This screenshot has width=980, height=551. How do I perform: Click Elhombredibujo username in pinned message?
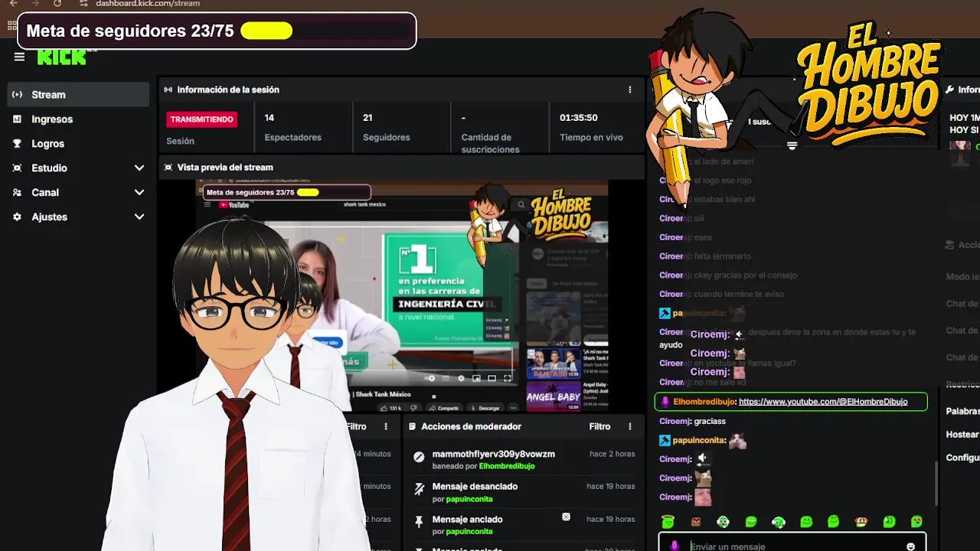click(704, 402)
